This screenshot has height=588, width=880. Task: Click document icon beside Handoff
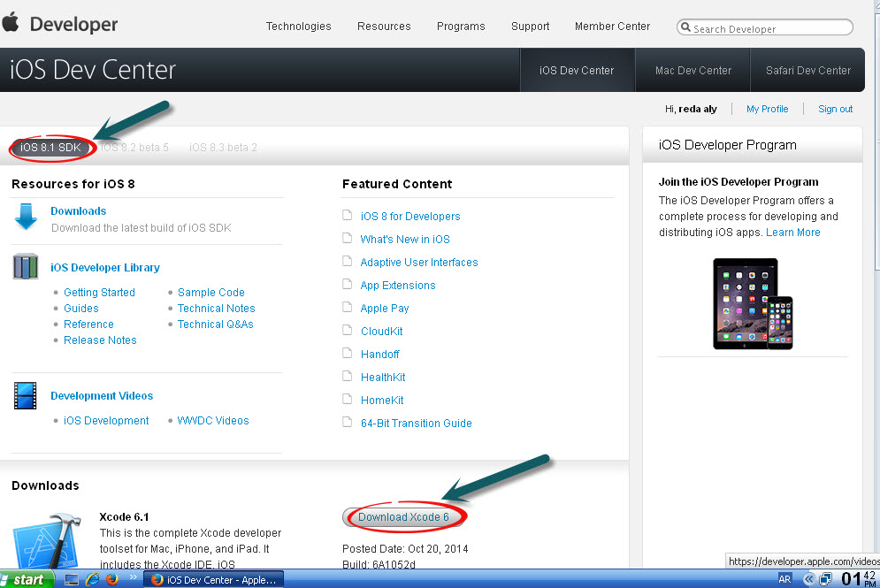348,354
